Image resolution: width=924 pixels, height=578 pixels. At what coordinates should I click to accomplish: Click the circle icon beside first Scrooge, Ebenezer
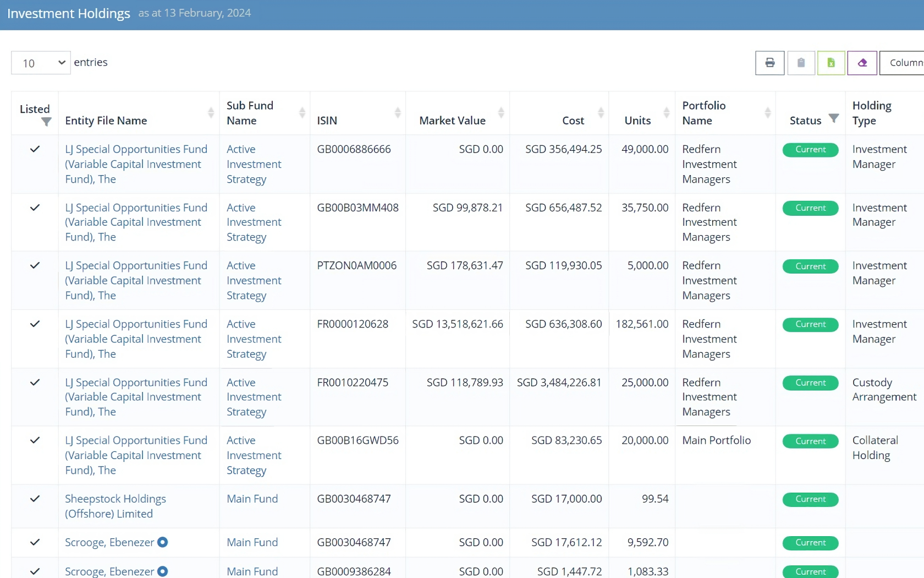click(162, 542)
